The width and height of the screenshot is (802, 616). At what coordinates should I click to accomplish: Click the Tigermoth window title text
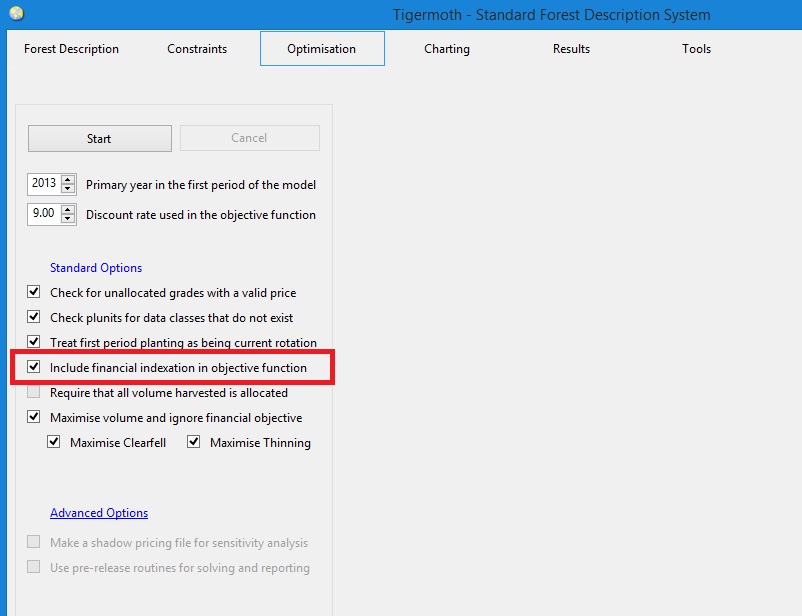pyautogui.click(x=551, y=15)
